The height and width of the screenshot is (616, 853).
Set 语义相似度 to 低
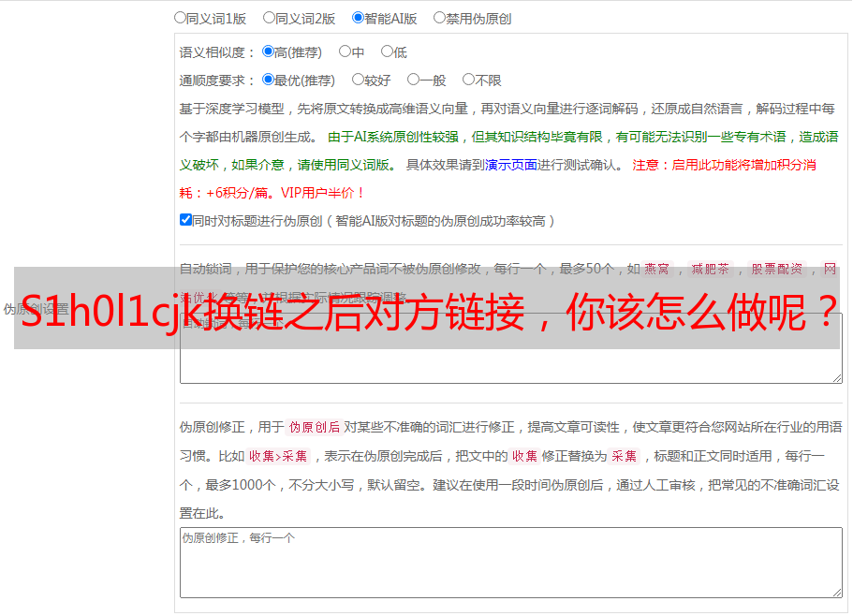point(387,51)
